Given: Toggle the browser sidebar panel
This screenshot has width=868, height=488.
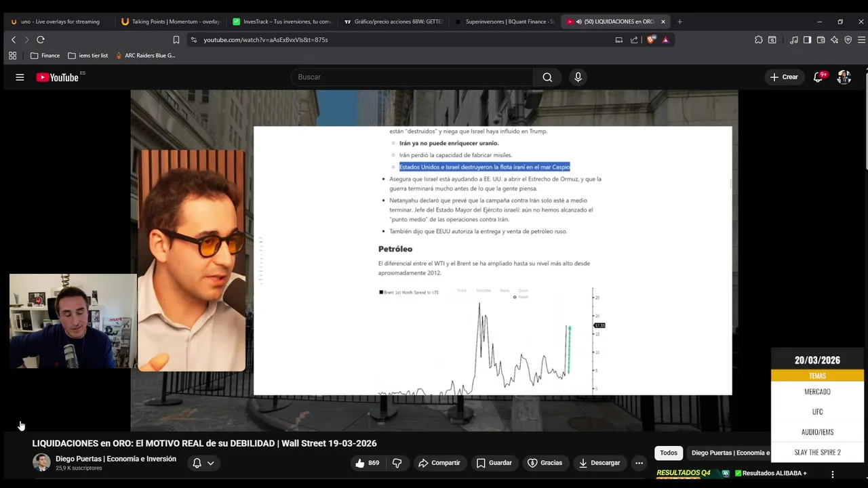Looking at the screenshot, I should (x=807, y=40).
